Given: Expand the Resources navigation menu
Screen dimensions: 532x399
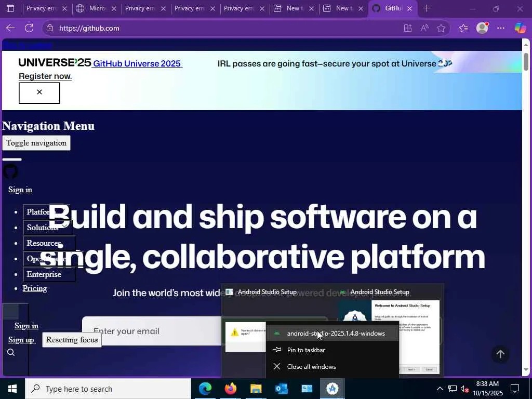Looking at the screenshot, I should coord(49,243).
